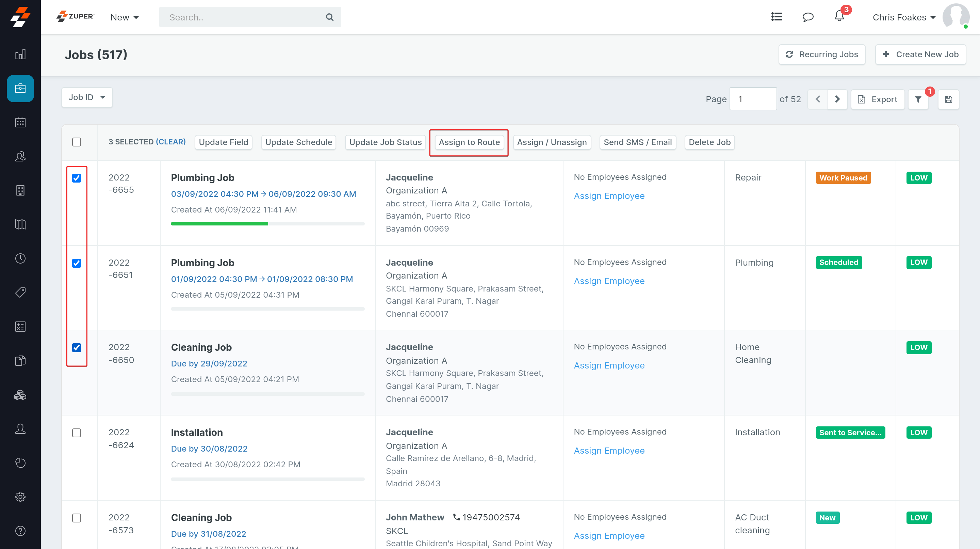Expand the Job ID dropdown
This screenshot has width=980, height=549.
pos(87,97)
